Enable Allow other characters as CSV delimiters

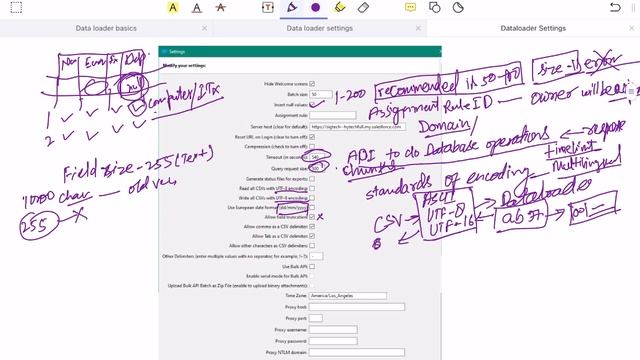[312, 246]
